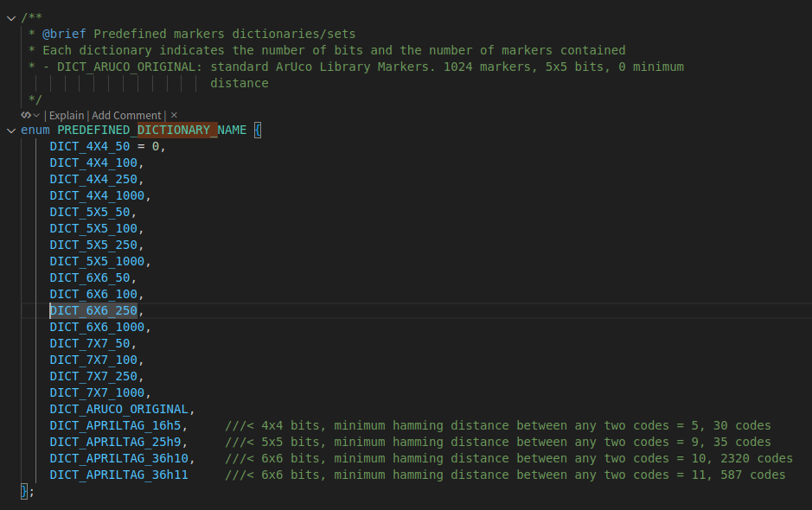Click the DICT_APRILTAG_36h10 trailing comment
Screen dimensions: 812x510
click(508, 458)
